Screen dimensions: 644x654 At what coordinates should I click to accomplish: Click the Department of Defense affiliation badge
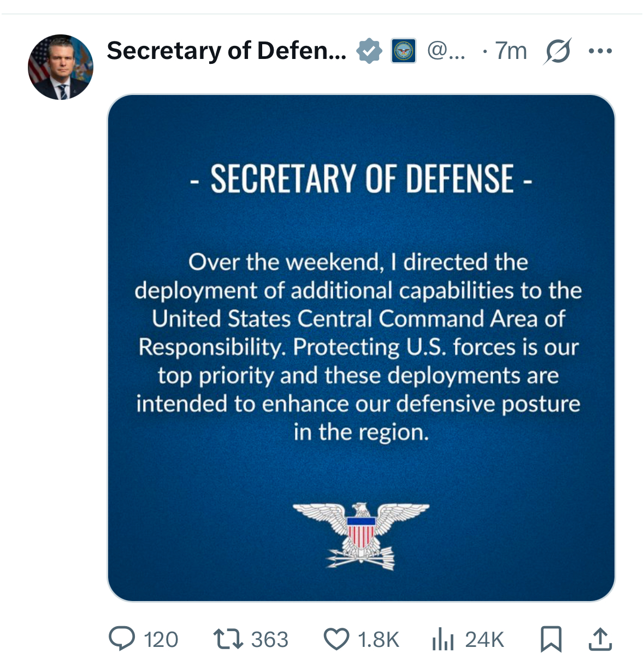pyautogui.click(x=403, y=51)
